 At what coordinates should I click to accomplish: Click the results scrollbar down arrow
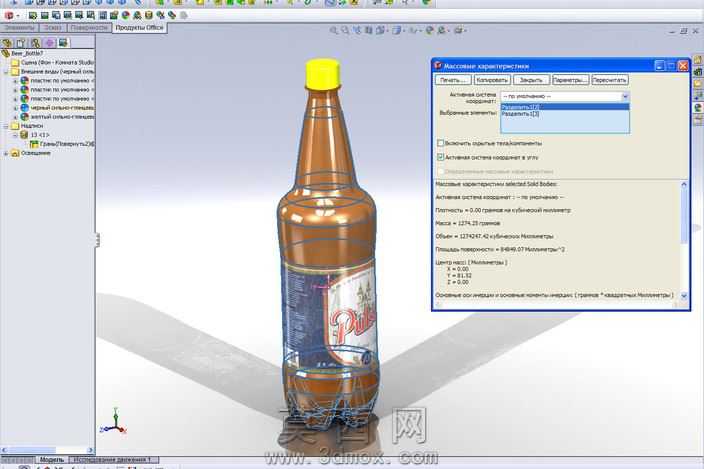(684, 296)
